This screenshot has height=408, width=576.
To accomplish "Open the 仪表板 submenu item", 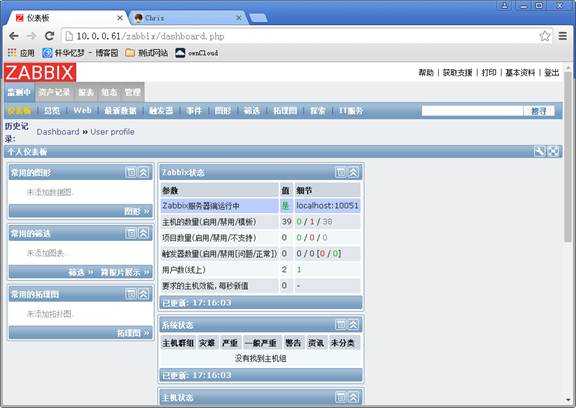I will tap(20, 111).
